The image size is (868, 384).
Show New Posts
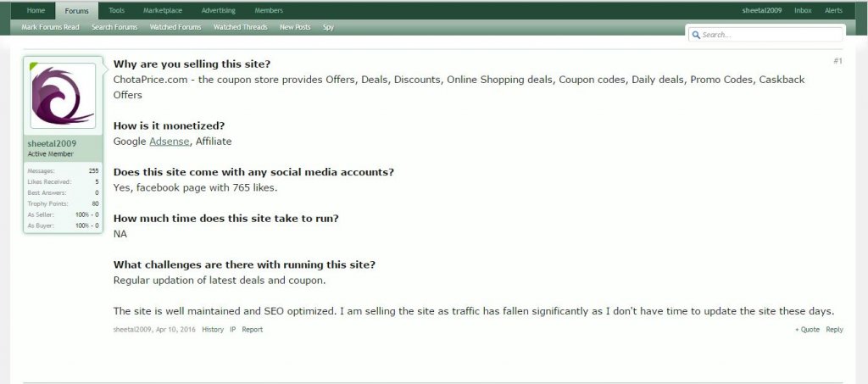(x=295, y=27)
